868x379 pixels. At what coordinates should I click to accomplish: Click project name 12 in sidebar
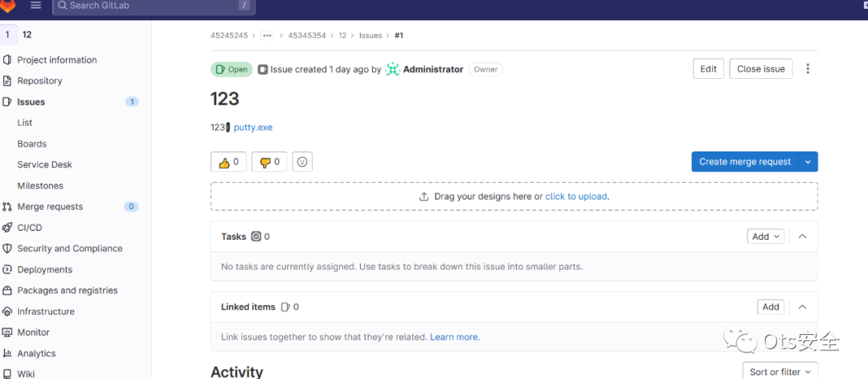click(x=27, y=35)
